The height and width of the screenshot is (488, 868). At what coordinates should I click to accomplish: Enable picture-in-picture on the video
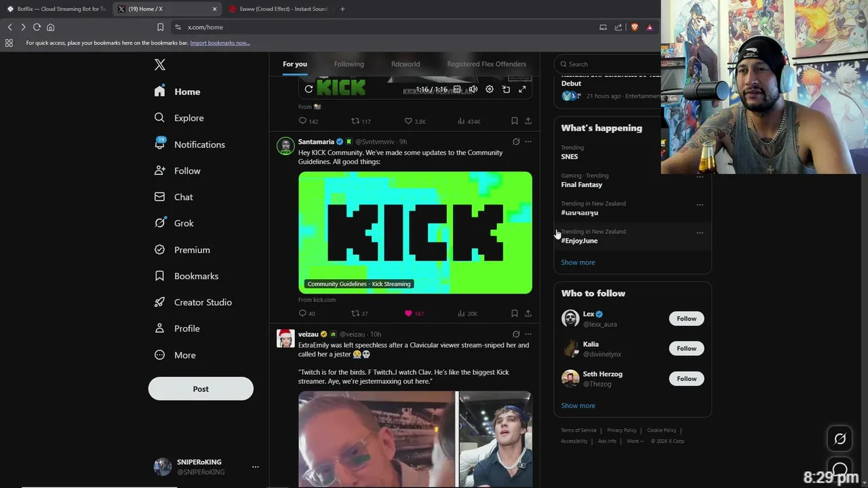pos(506,89)
